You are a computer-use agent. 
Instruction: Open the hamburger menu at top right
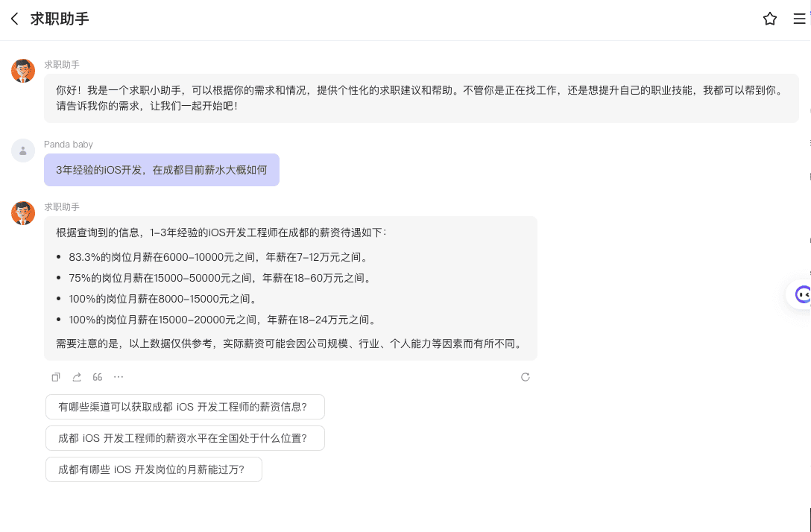coord(799,19)
